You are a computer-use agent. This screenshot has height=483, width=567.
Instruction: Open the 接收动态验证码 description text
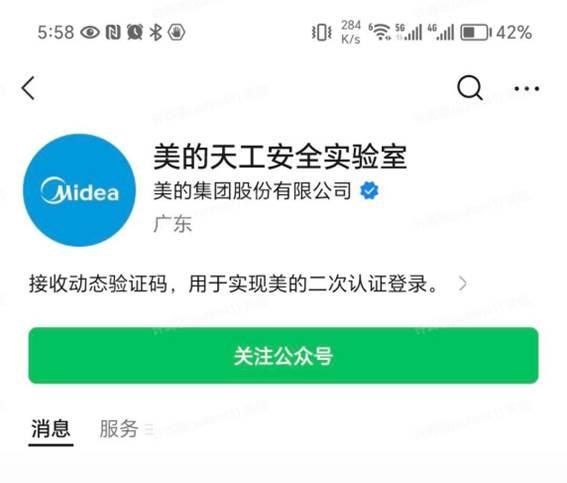click(x=234, y=284)
